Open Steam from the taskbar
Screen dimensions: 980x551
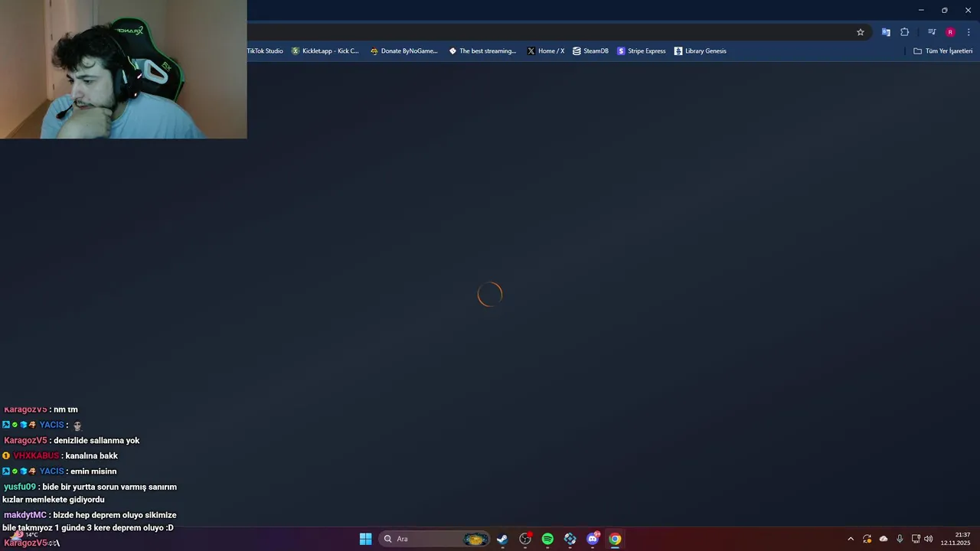click(502, 539)
